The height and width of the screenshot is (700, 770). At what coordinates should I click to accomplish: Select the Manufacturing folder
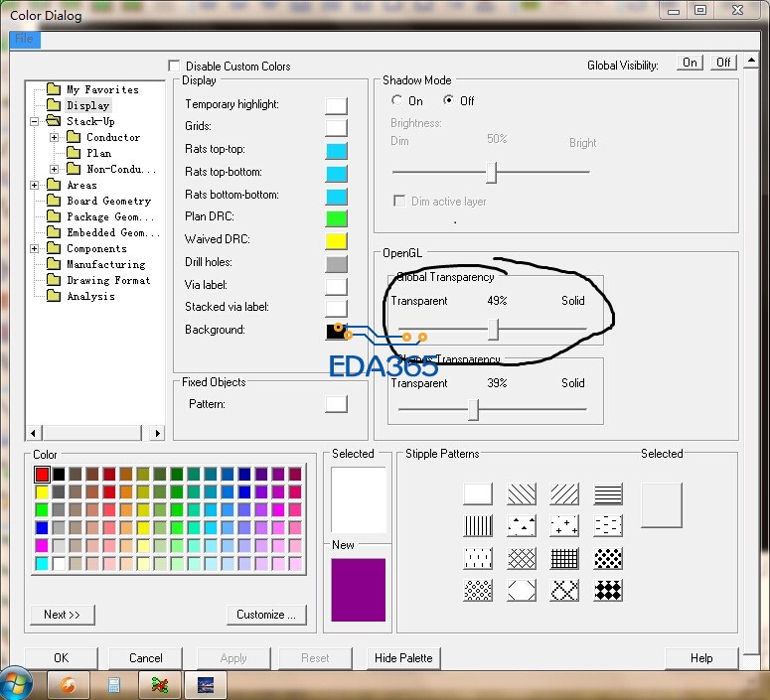click(x=96, y=264)
